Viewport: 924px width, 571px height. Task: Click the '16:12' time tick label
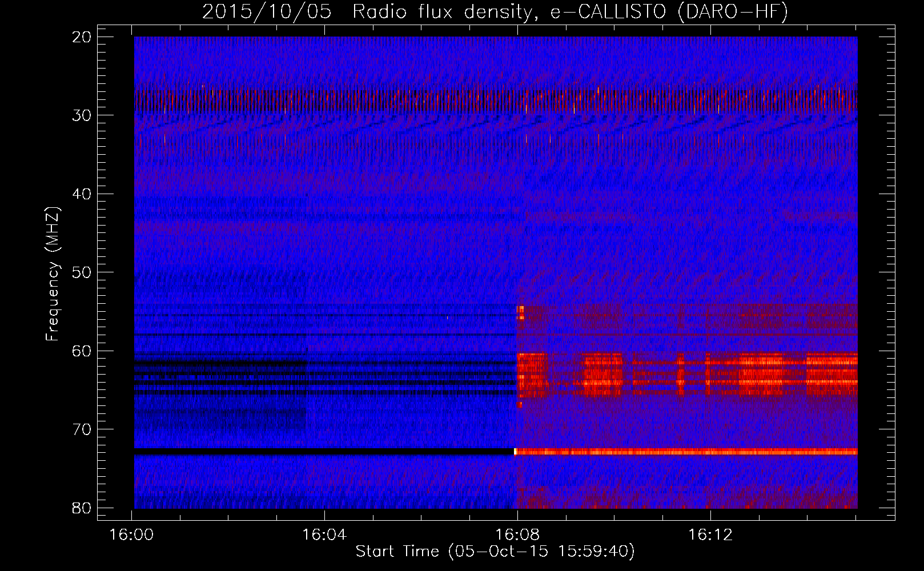pos(710,535)
